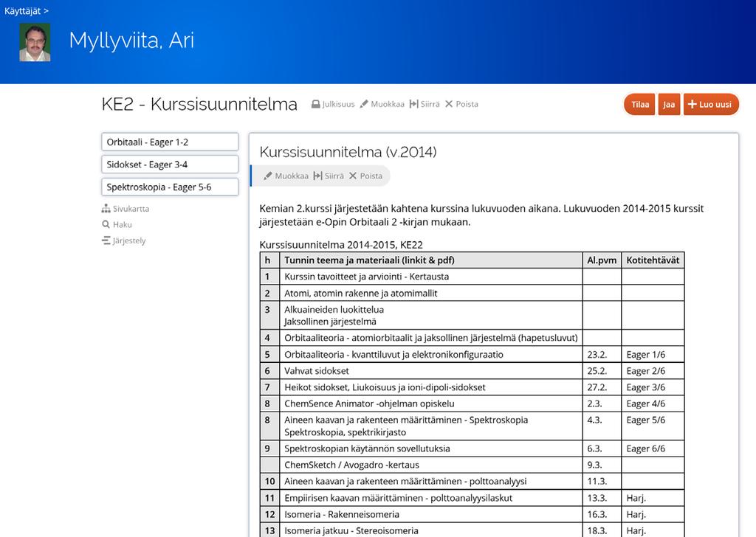Click the page-level Poista X icon
756x537 pixels.
point(449,104)
